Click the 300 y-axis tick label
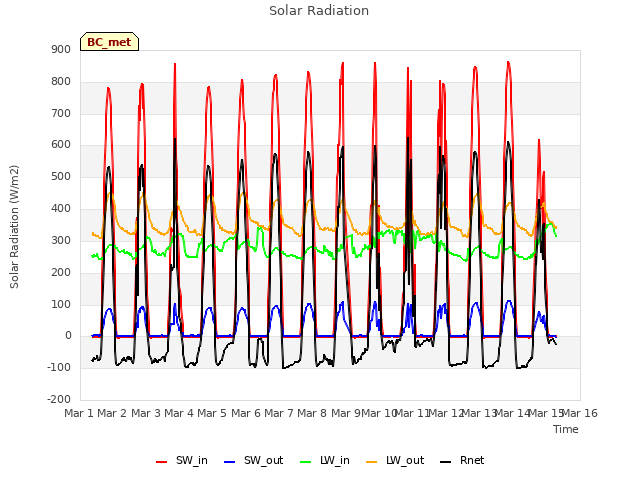The width and height of the screenshot is (640, 480). [x=61, y=240]
